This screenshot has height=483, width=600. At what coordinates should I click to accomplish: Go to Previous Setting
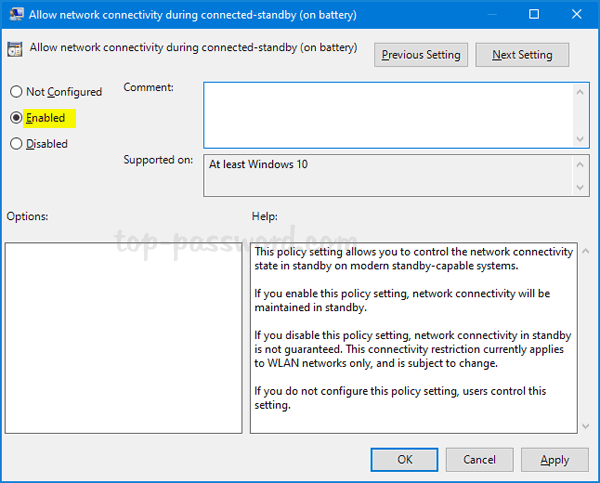[421, 55]
